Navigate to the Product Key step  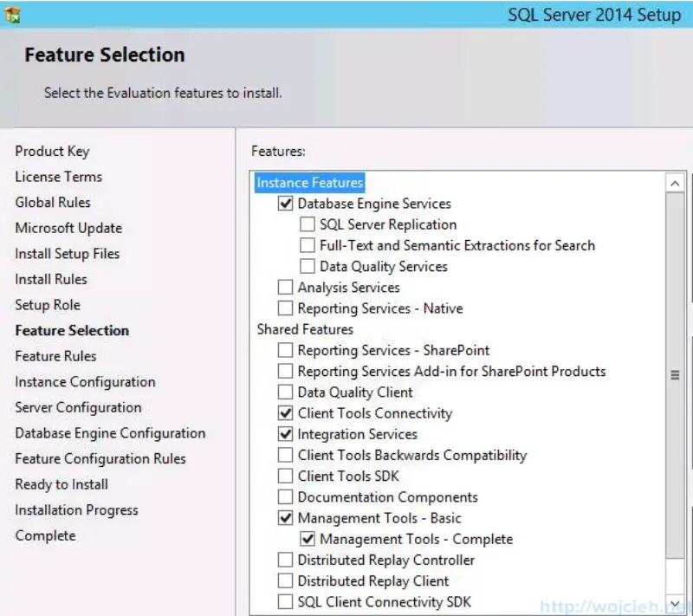point(52,151)
